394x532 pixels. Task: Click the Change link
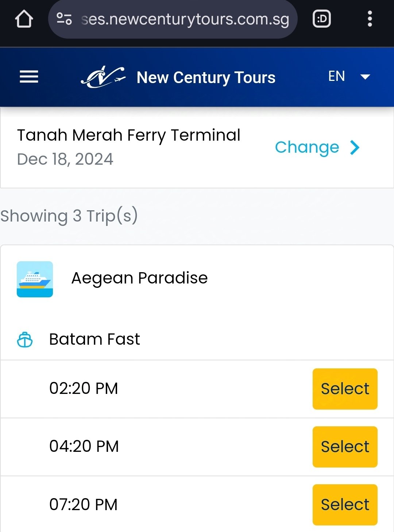click(307, 147)
